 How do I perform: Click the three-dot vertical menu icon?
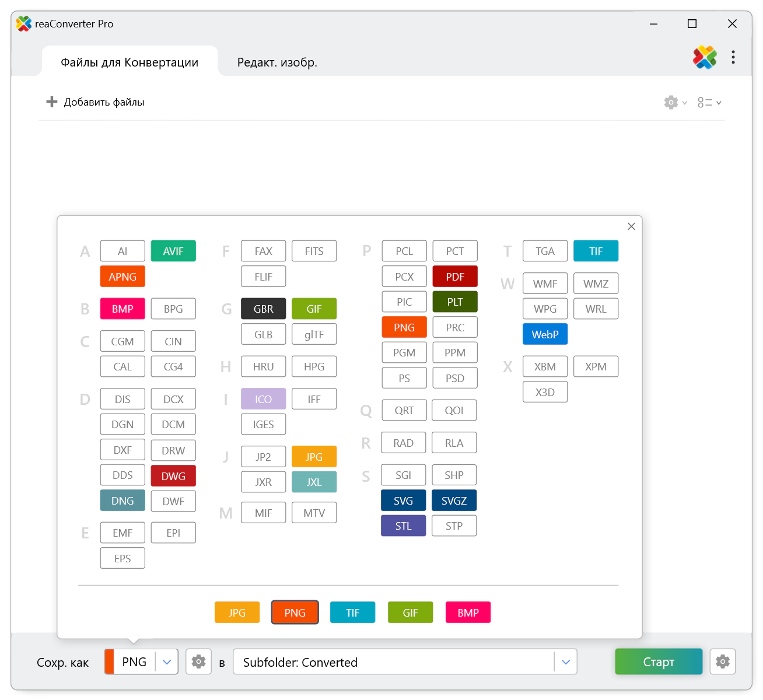pyautogui.click(x=733, y=57)
